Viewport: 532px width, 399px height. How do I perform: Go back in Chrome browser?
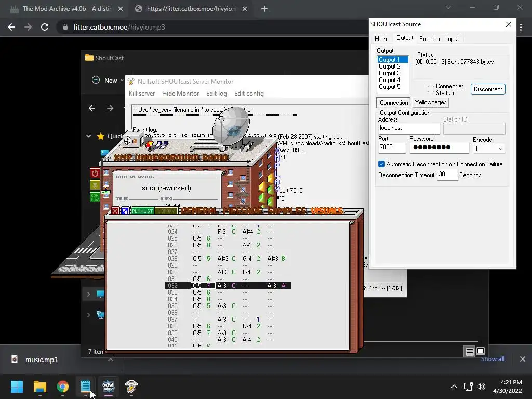tap(11, 27)
